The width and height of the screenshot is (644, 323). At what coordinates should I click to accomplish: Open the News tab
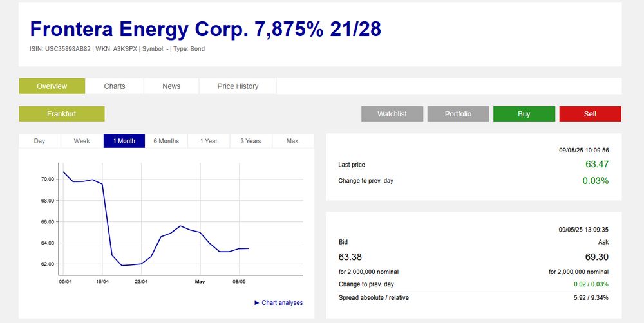coord(171,86)
